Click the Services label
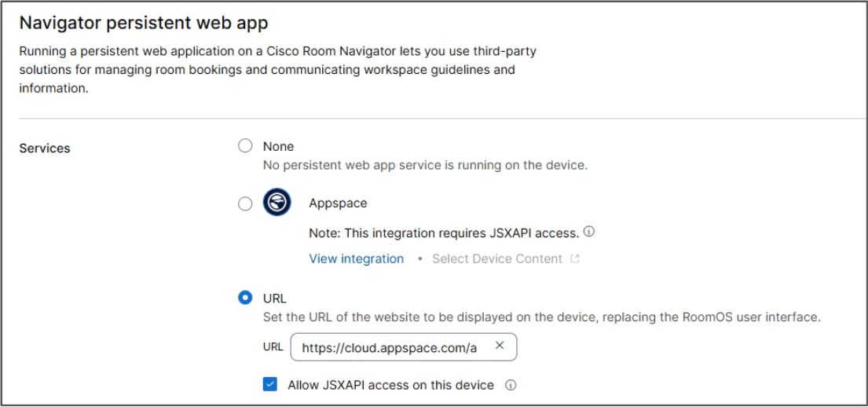The image size is (868, 407). 45,148
